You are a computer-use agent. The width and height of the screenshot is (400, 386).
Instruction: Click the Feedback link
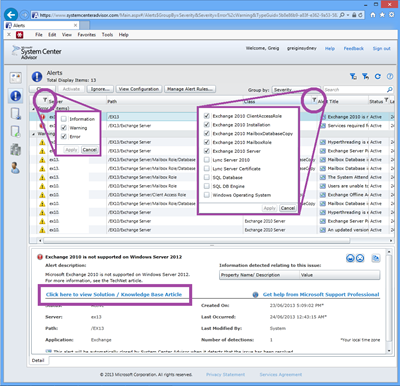coord(354,49)
